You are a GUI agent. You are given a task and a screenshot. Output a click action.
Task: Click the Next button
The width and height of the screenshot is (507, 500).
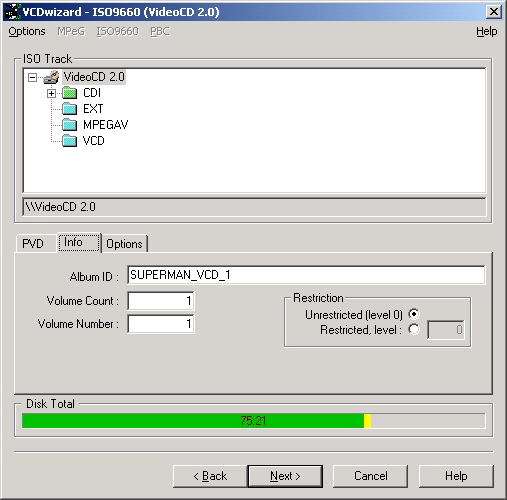(x=285, y=476)
